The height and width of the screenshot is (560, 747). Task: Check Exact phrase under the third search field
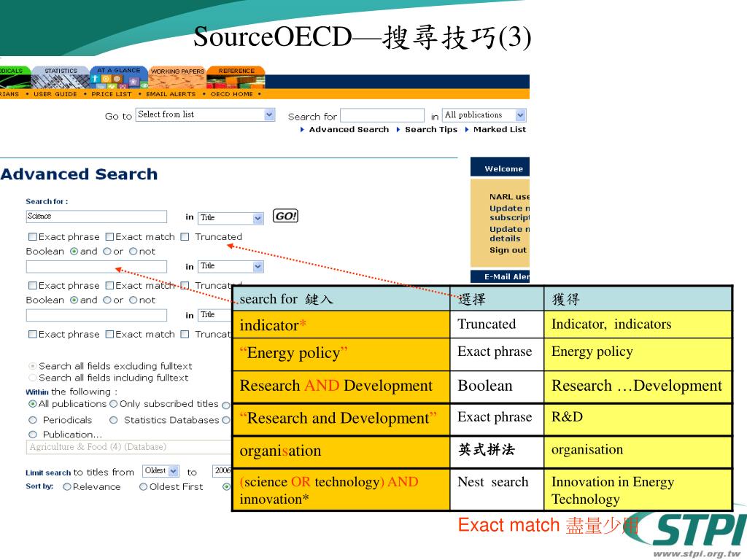coord(32,334)
